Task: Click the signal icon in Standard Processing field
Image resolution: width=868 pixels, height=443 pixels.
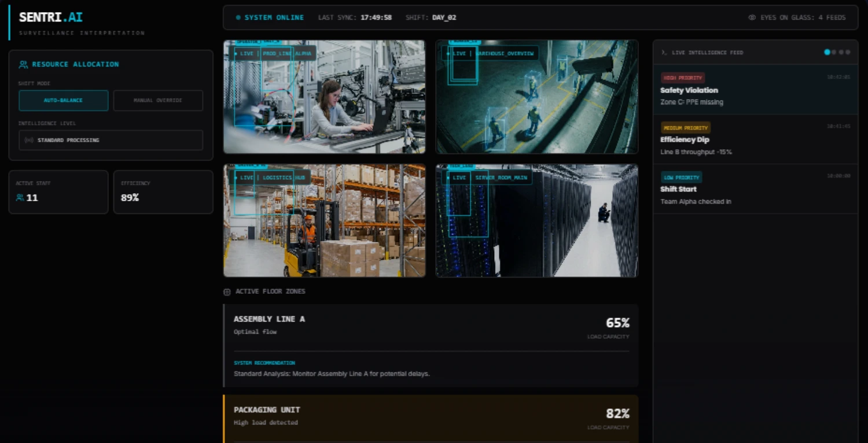Action: coord(29,140)
